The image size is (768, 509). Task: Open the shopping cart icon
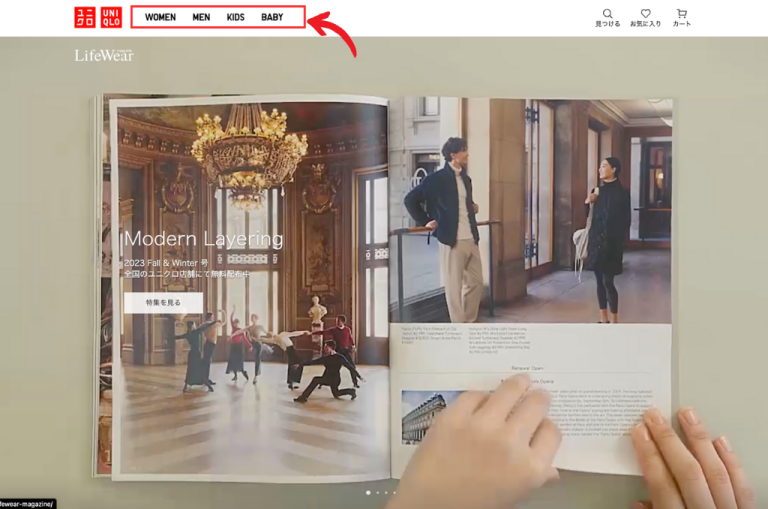coord(681,14)
